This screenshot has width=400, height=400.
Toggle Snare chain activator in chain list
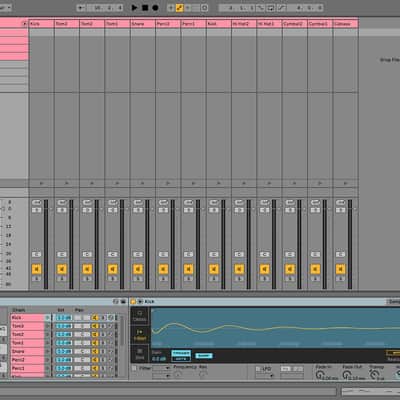tap(95, 351)
